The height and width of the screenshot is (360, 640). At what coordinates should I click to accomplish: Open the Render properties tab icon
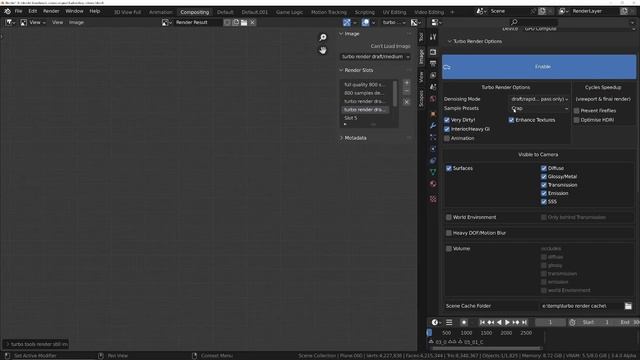pos(433,52)
